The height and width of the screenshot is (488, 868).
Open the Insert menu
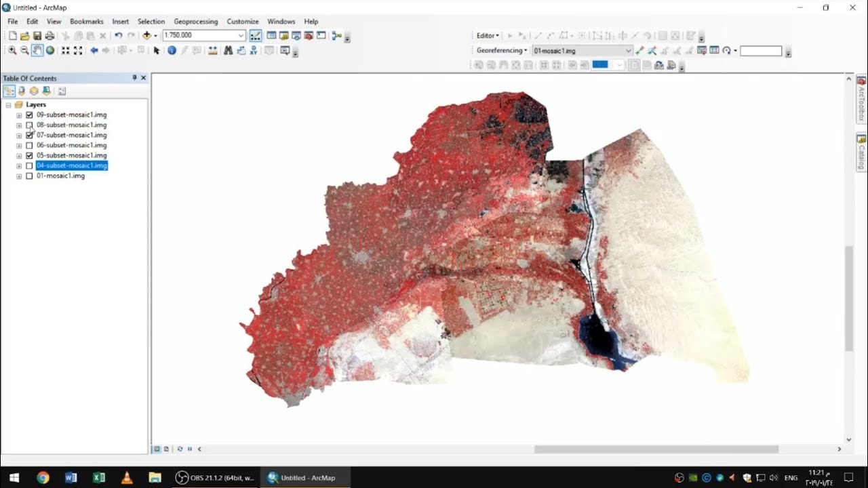121,22
